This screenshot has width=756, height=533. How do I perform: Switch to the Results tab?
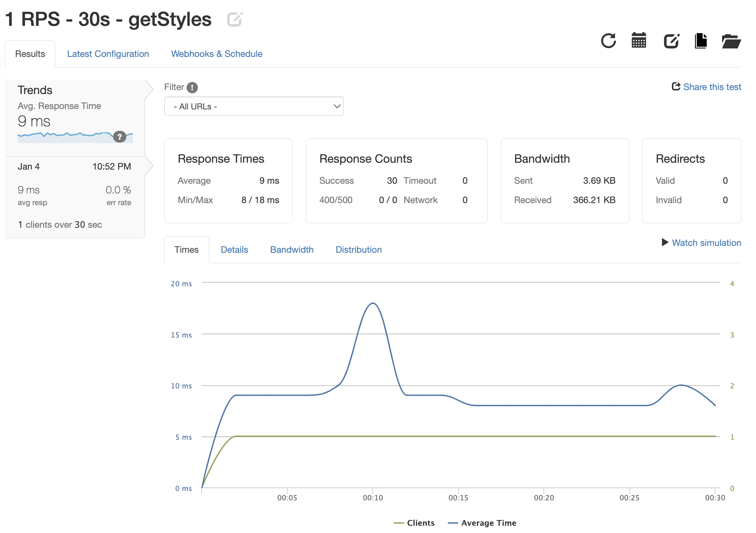tap(30, 54)
